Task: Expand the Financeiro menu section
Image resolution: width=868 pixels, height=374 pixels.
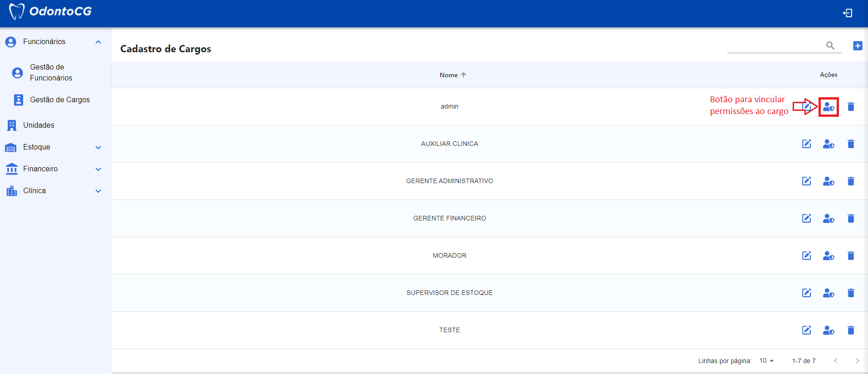Action: [98, 169]
